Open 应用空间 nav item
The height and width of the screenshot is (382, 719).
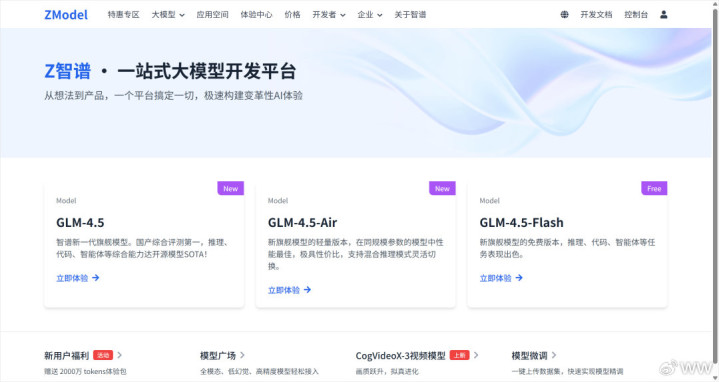click(x=212, y=15)
